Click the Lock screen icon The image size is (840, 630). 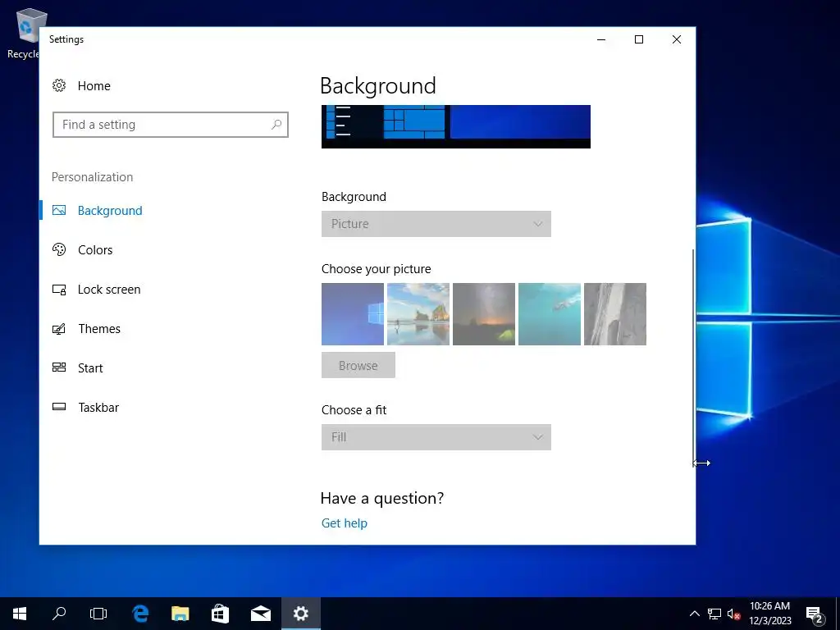[x=59, y=290]
